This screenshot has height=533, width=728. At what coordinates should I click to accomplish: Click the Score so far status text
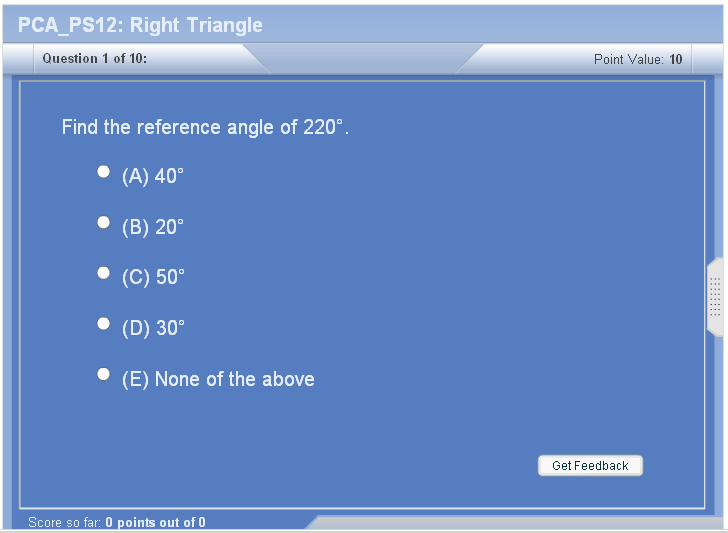coord(117,522)
